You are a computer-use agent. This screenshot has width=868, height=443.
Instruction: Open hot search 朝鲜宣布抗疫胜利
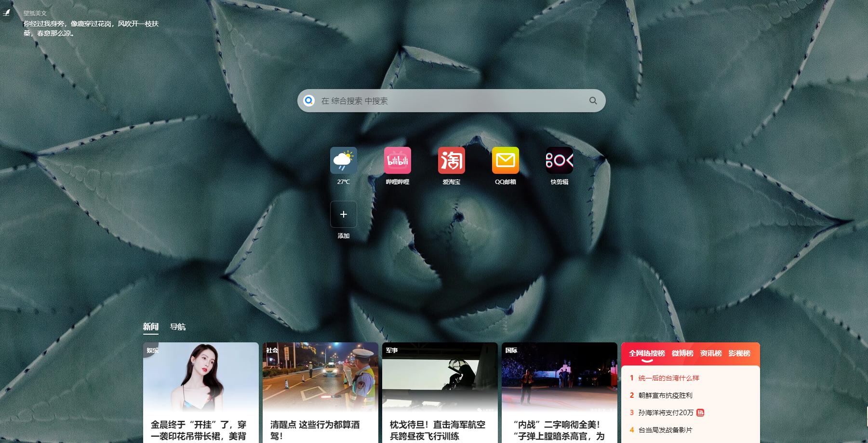tap(665, 395)
